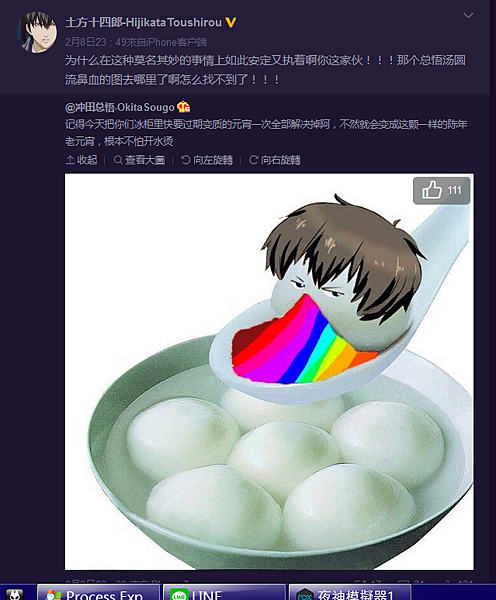This screenshot has height=600, width=496.
Task: Switch to 夜神模拟器1 Nox taskbar item
Action: pos(350,592)
